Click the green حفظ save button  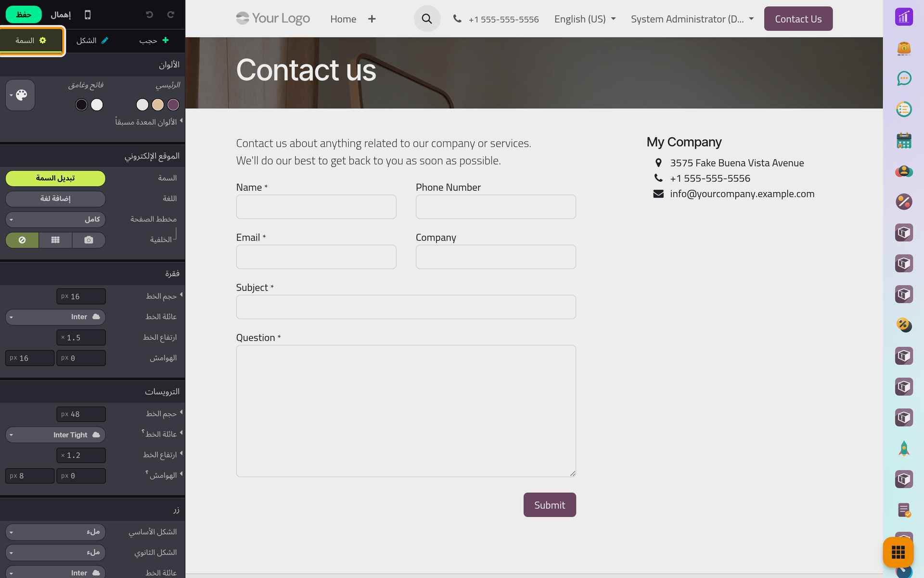24,14
